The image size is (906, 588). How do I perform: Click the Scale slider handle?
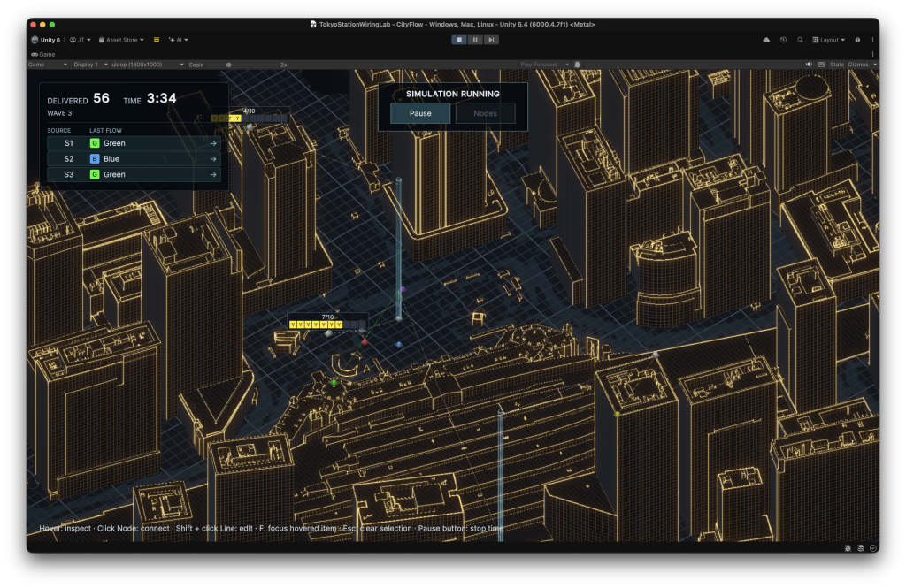click(229, 65)
